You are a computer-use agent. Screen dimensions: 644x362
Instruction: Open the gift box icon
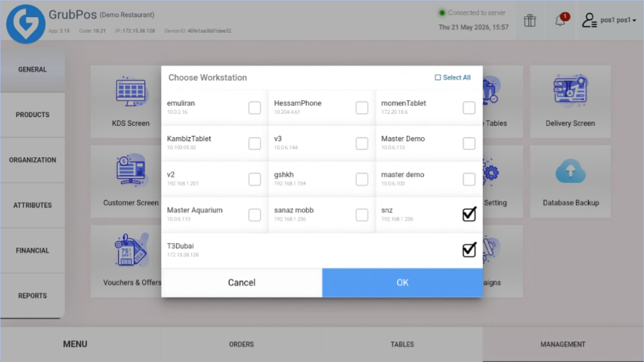tap(530, 20)
